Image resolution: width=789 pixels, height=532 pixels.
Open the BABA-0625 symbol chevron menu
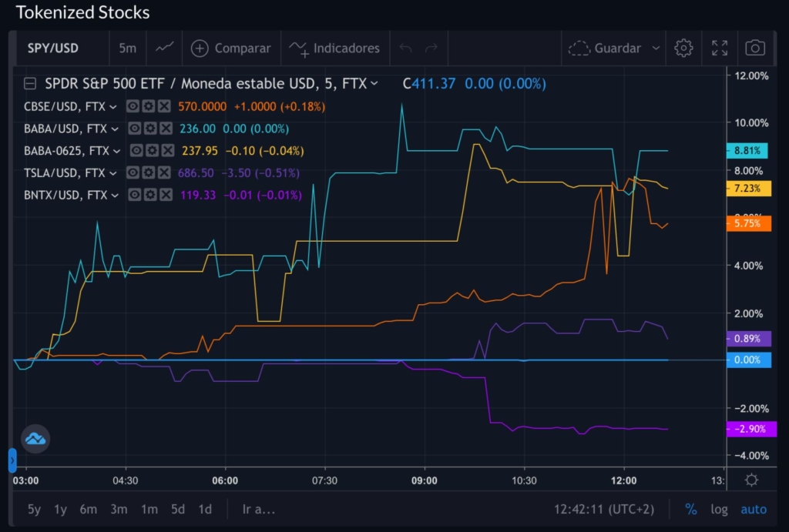coord(116,150)
